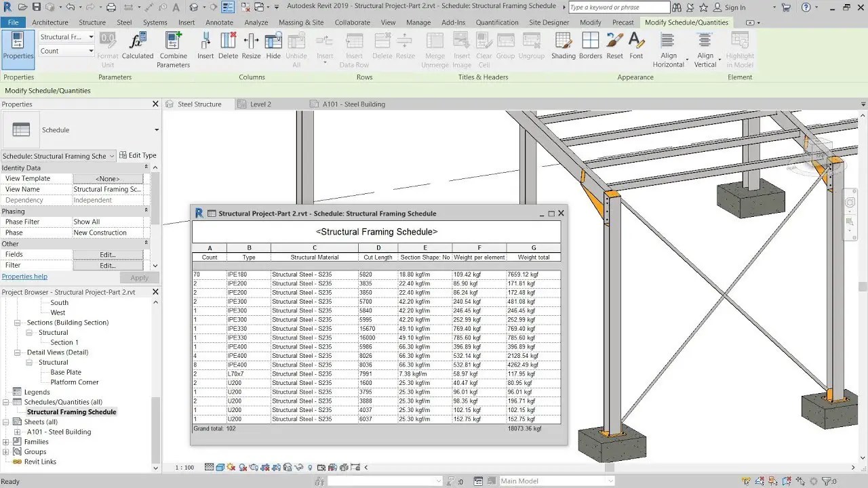Open the Font formatting tool
Screen dimensions: 868x488
[x=636, y=47]
